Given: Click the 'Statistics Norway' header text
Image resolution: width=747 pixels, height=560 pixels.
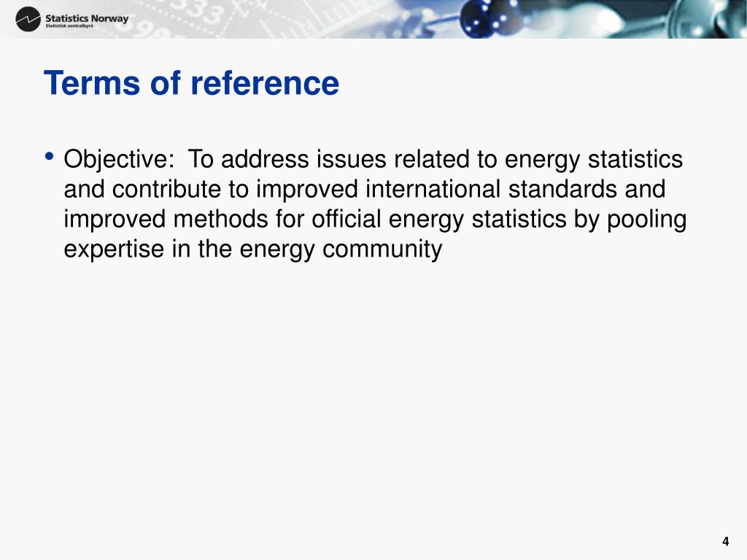Looking at the screenshot, I should pos(87,18).
